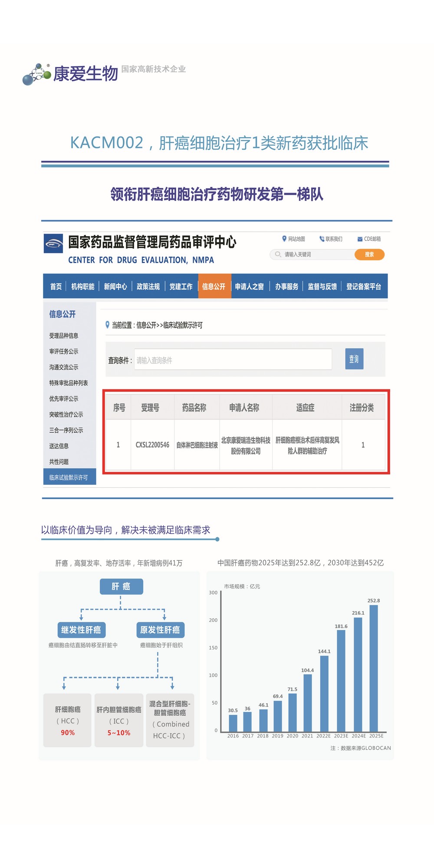The width and height of the screenshot is (434, 868).
Task: Open 特殊审批品种列表 in the sidebar
Action: [x=69, y=383]
